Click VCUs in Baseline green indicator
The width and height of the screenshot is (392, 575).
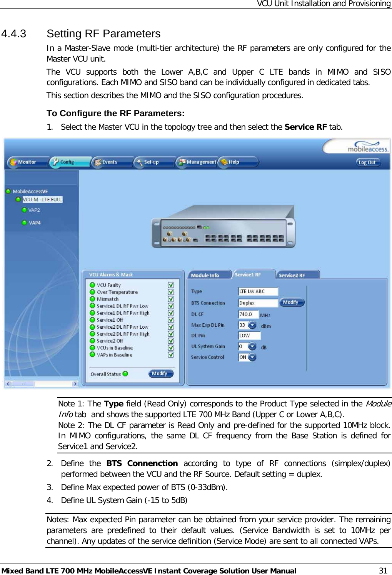click(x=92, y=348)
